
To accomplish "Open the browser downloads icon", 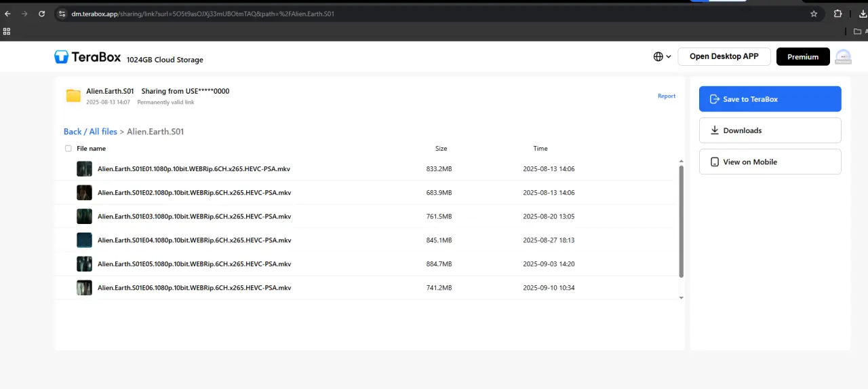I will [862, 14].
